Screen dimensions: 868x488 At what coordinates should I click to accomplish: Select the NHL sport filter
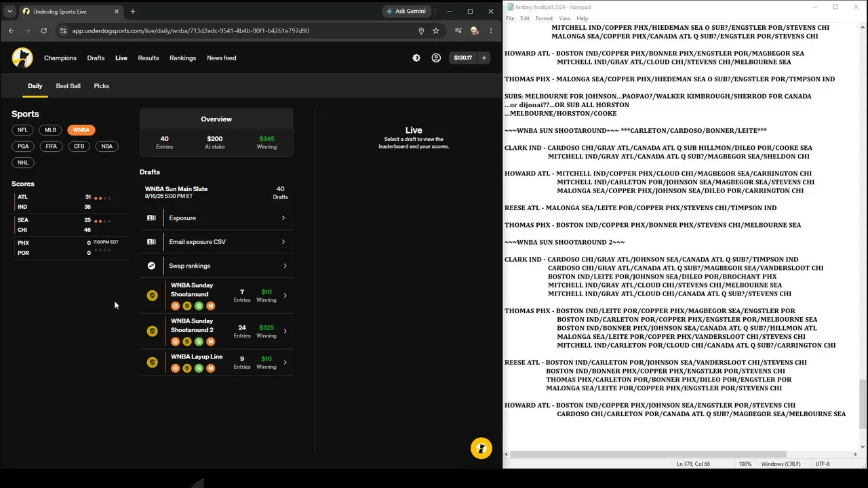pyautogui.click(x=22, y=163)
